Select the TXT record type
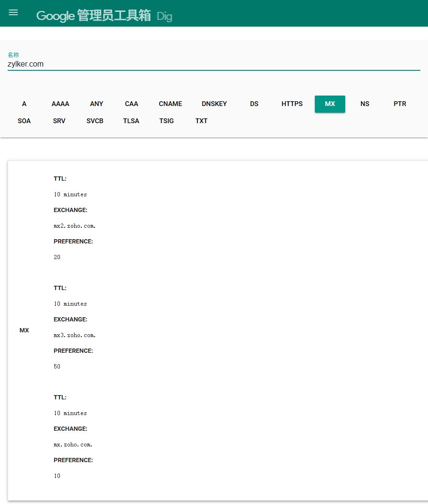Screen dimensions: 428x504 (201, 121)
